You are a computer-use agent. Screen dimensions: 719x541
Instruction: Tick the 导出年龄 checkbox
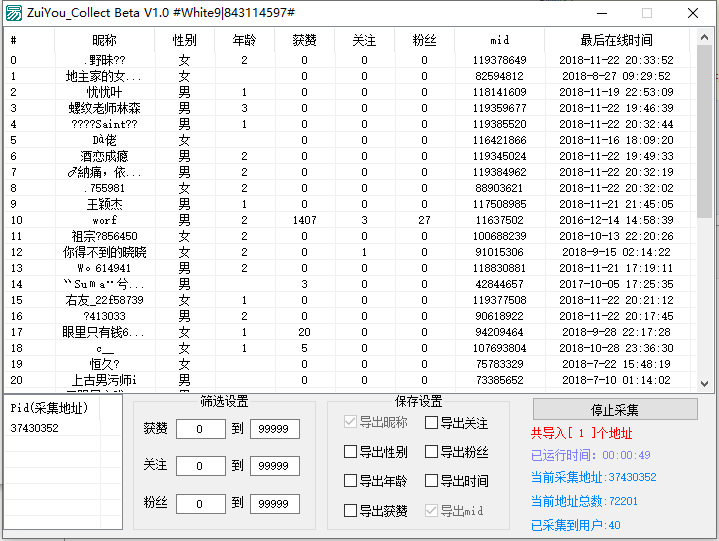(350, 480)
